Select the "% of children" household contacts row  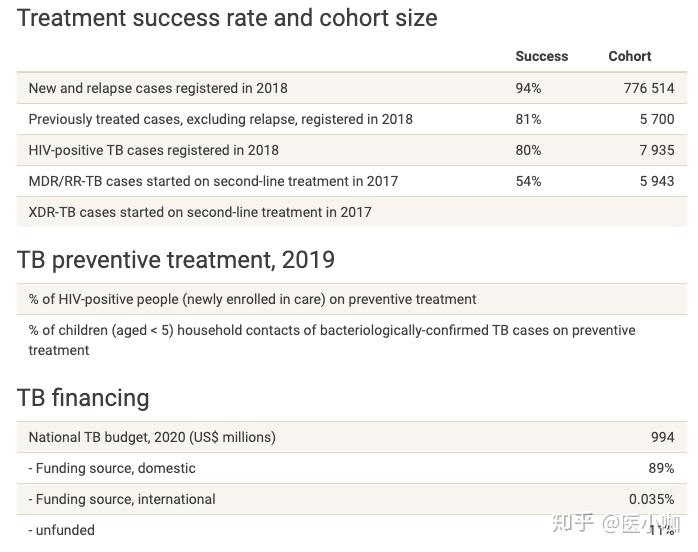(x=331, y=340)
